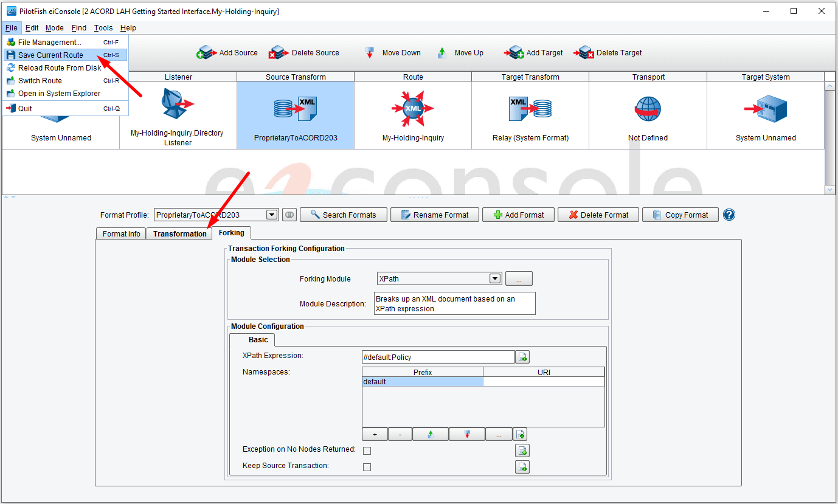This screenshot has width=838, height=504.
Task: Click the Quit menu item icon
Action: [x=11, y=108]
